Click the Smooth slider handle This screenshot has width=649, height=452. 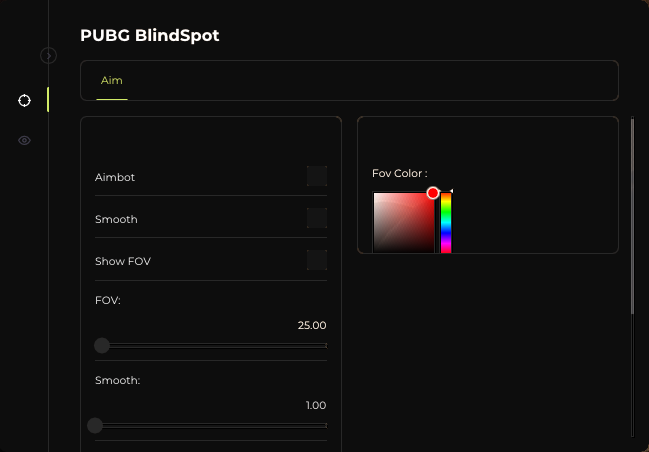pos(95,425)
